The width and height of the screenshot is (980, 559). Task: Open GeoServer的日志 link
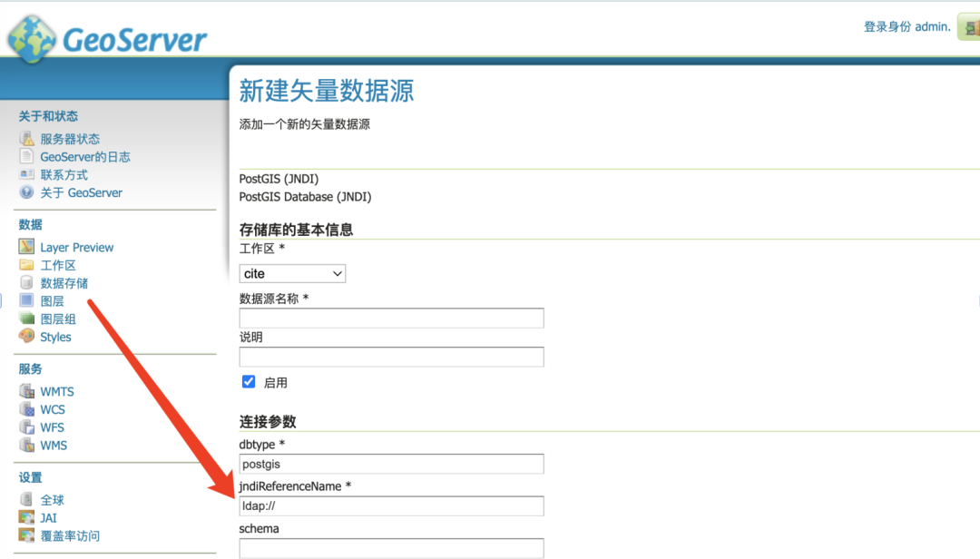click(x=85, y=157)
